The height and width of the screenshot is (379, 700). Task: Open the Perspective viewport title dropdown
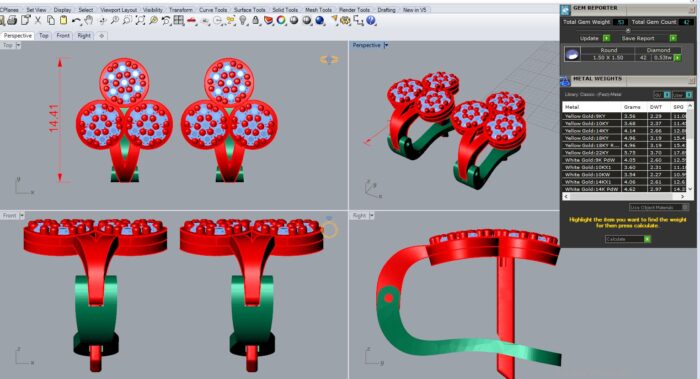click(386, 45)
